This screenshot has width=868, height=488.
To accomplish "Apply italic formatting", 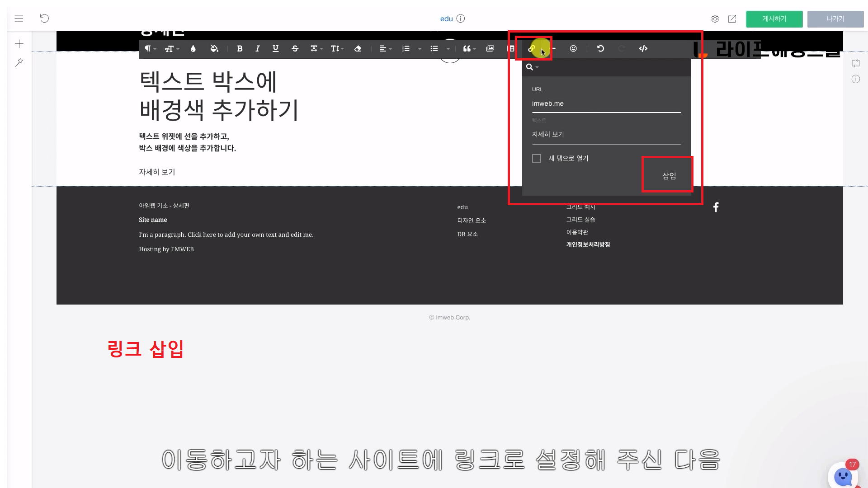I will [257, 49].
